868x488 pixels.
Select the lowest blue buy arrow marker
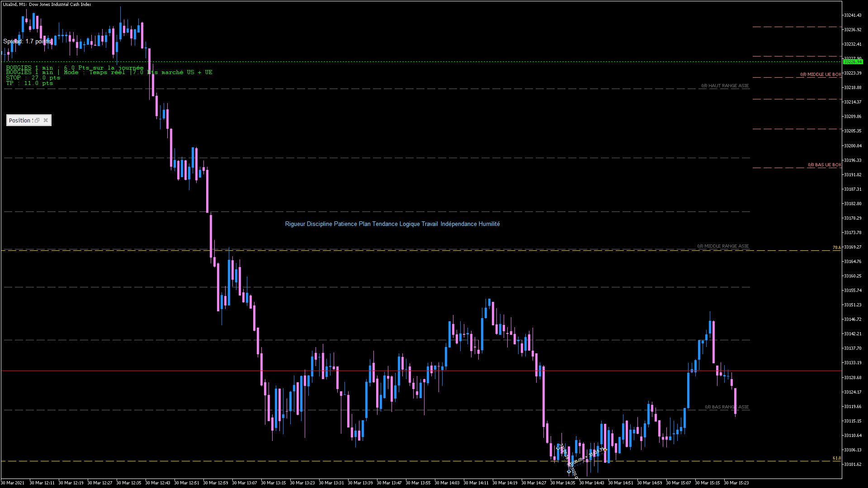pos(569,471)
